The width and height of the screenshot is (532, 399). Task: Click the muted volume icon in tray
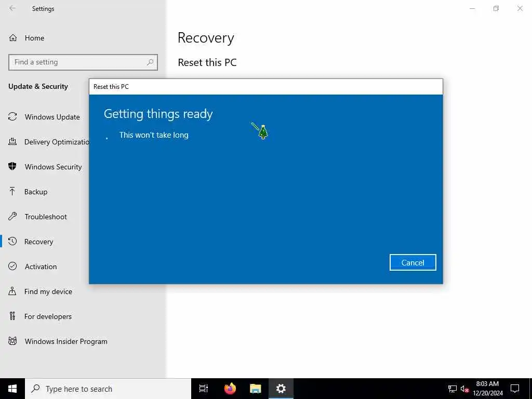464,389
